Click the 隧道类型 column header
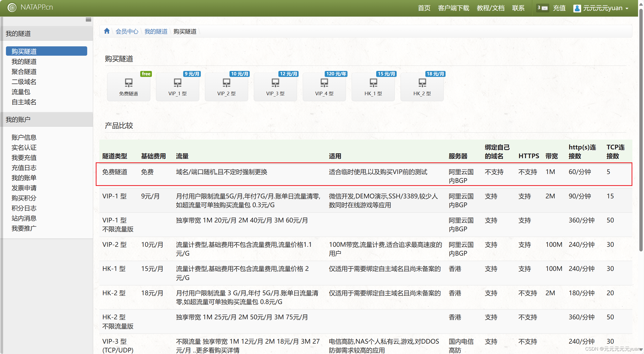This screenshot has width=644, height=354. (115, 156)
